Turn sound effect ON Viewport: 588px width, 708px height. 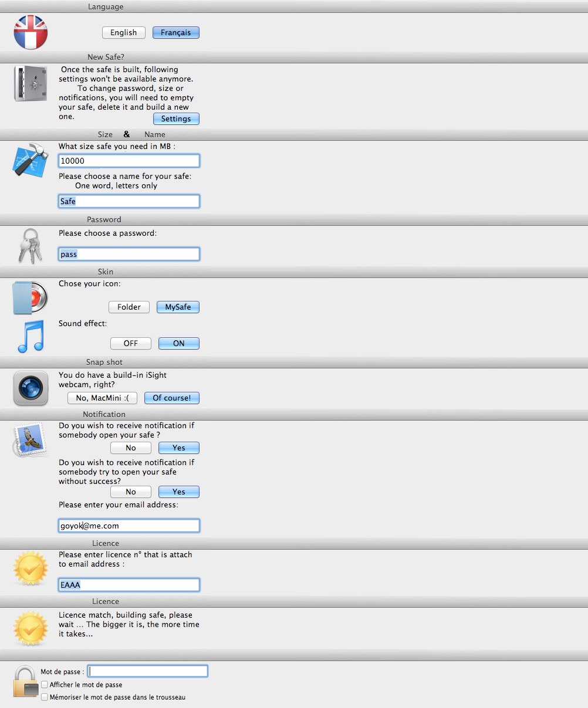click(179, 344)
